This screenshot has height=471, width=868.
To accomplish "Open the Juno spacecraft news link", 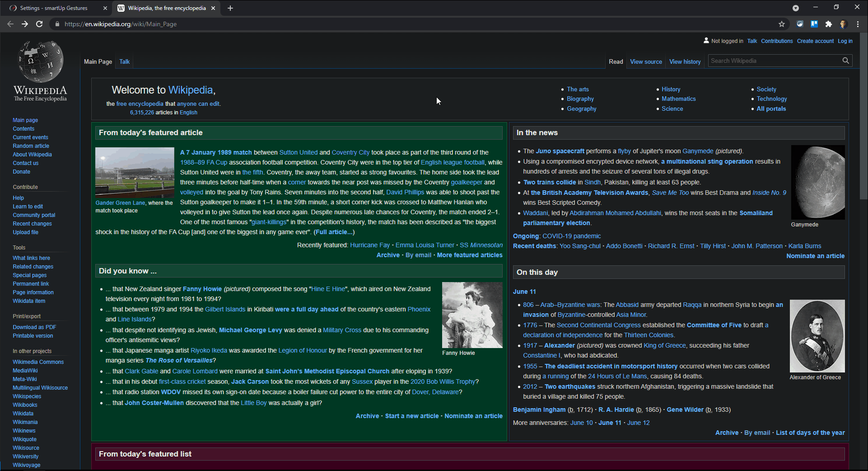I will click(x=560, y=151).
